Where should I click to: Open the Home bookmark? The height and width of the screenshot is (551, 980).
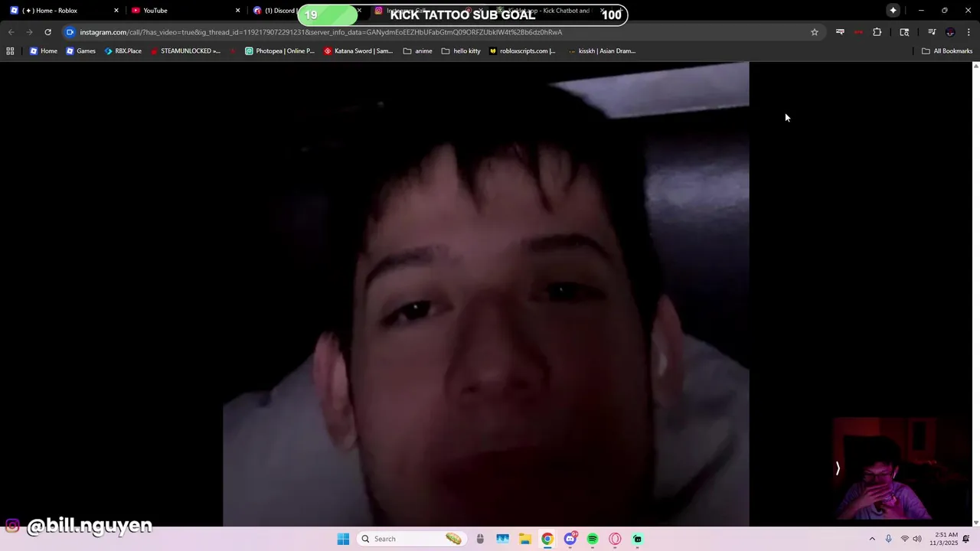coord(43,51)
